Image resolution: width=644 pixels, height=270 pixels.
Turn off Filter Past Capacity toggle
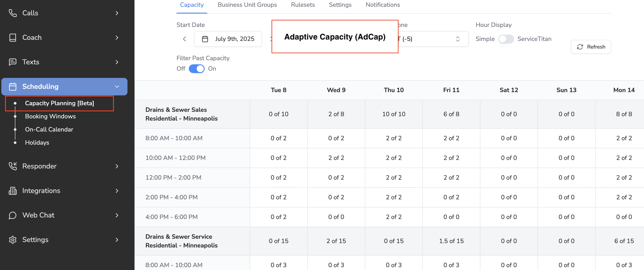pyautogui.click(x=196, y=69)
